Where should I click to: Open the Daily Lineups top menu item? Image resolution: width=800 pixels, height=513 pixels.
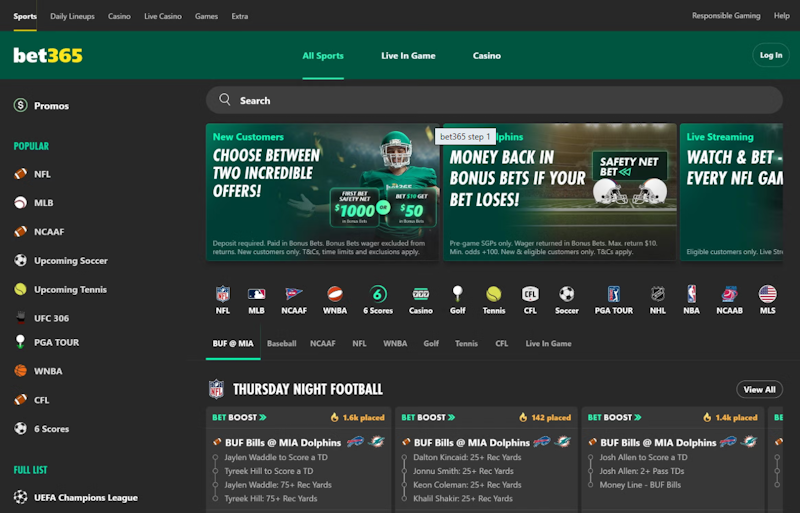[x=72, y=16]
